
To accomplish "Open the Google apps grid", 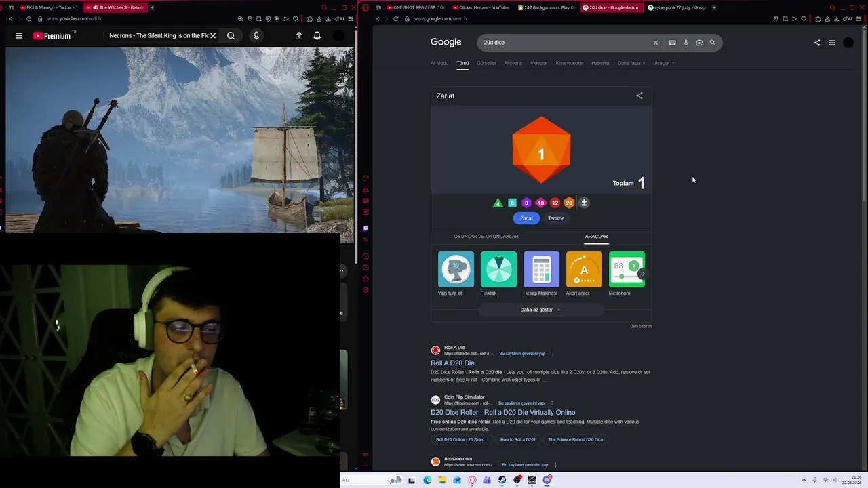I will 832,43.
